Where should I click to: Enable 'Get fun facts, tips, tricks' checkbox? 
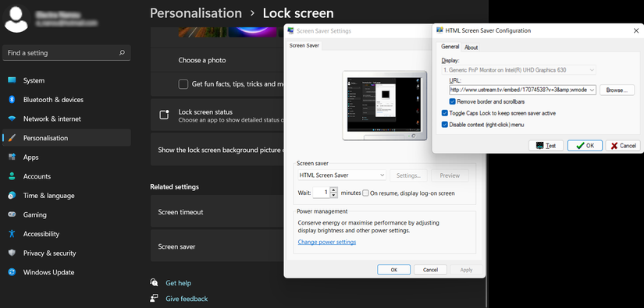point(183,84)
